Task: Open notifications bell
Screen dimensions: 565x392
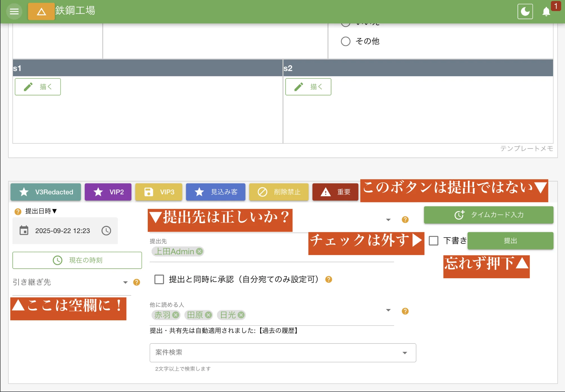Action: point(546,12)
